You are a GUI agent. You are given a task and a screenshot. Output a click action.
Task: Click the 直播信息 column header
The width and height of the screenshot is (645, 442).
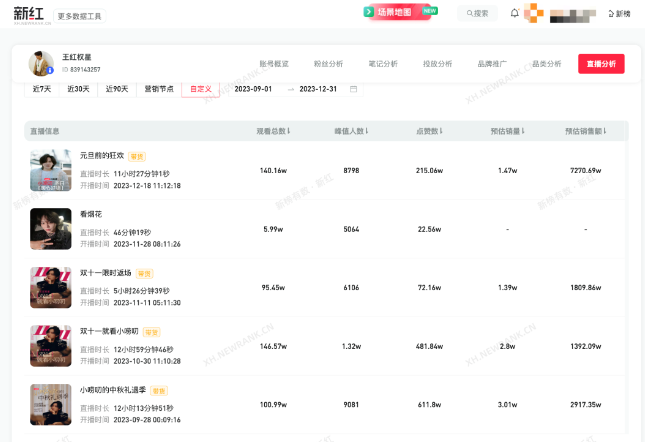pos(44,131)
